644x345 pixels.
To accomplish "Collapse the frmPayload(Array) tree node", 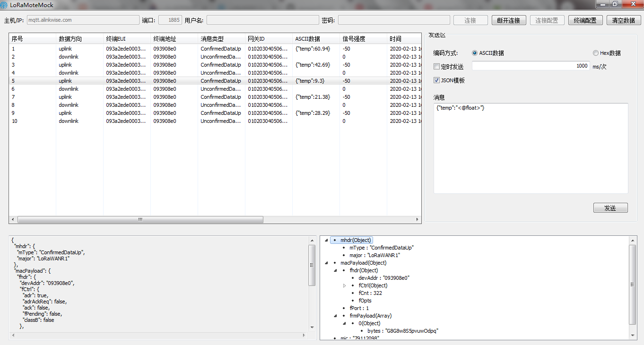I will pyautogui.click(x=334, y=316).
